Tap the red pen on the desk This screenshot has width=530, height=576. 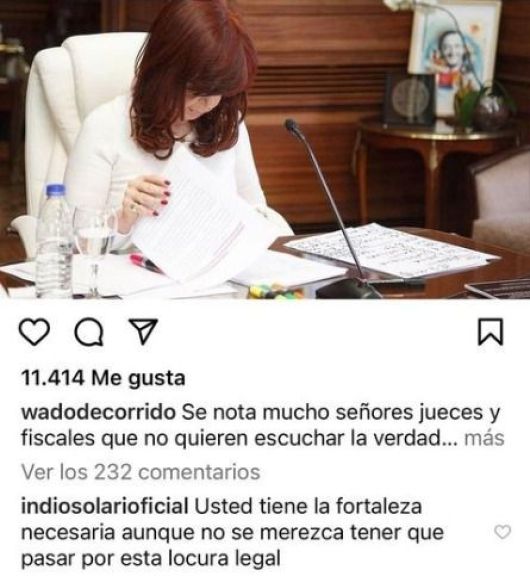click(147, 263)
